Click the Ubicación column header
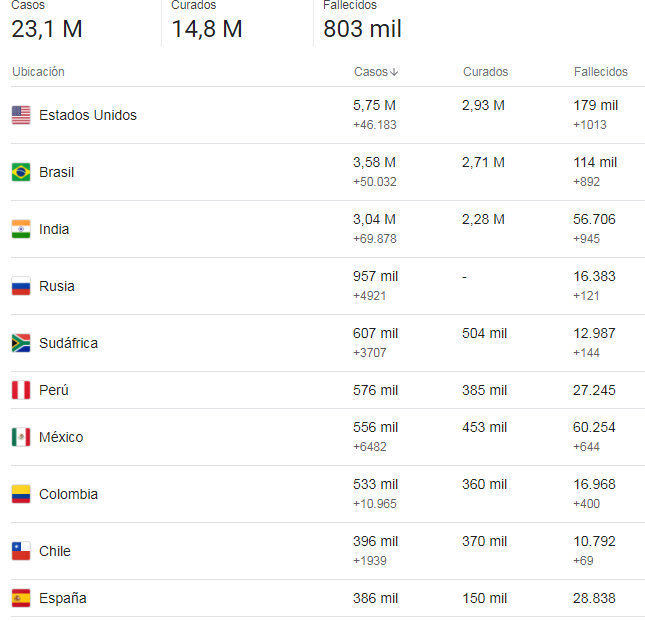 38,72
